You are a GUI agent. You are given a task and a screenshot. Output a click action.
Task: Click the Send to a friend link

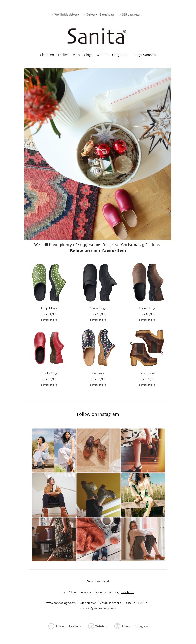point(98,581)
